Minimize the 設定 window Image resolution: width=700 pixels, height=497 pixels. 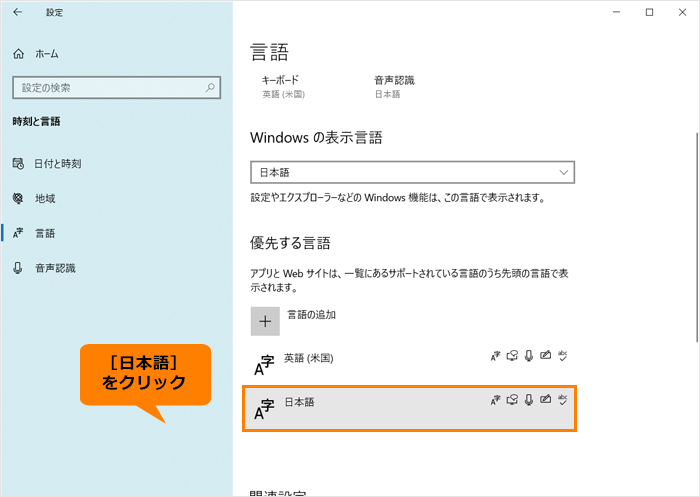[x=617, y=12]
